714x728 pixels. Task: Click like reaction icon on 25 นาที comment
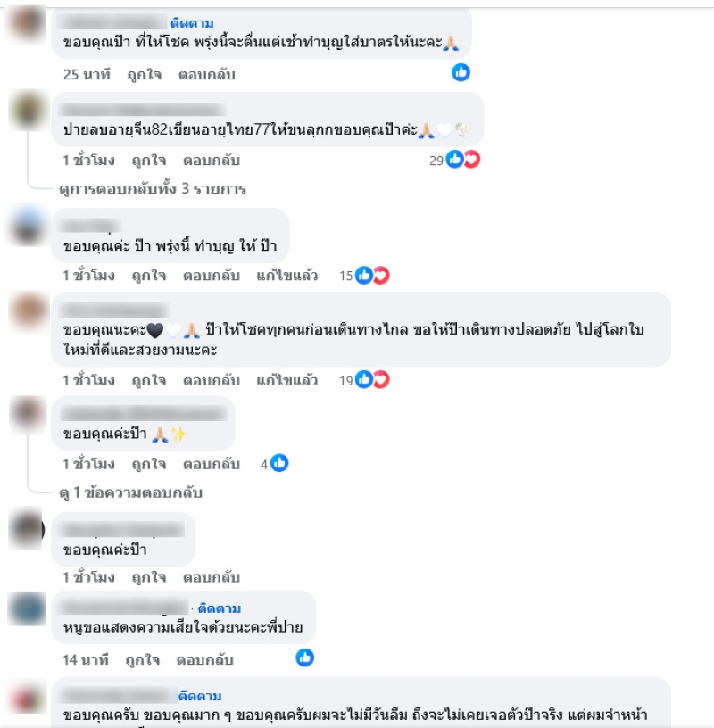pos(461,72)
